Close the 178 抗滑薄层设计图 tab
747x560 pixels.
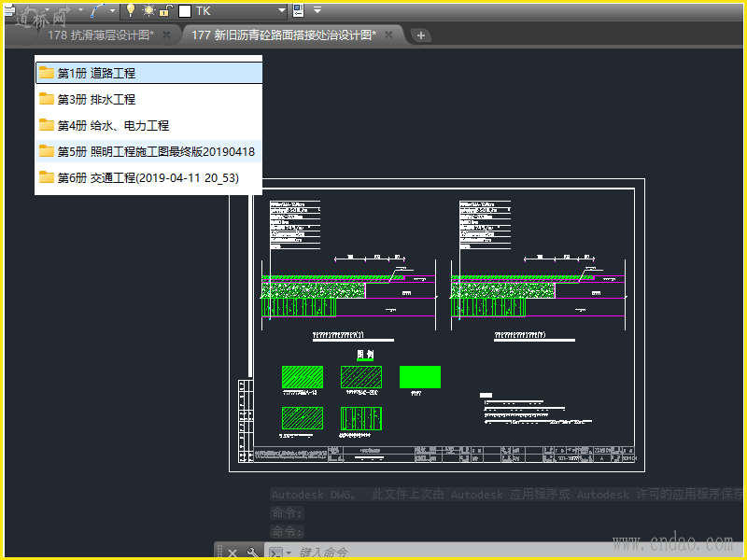[x=166, y=35]
